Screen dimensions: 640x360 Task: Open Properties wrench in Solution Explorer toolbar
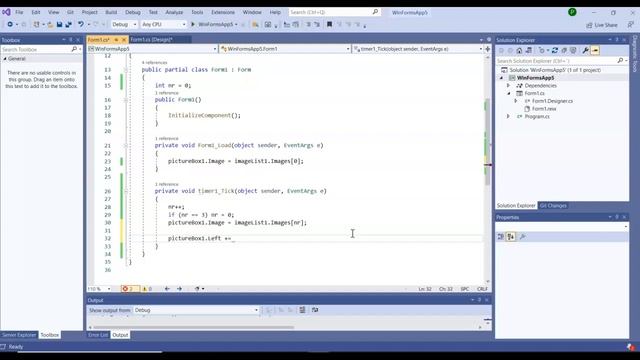[585, 50]
